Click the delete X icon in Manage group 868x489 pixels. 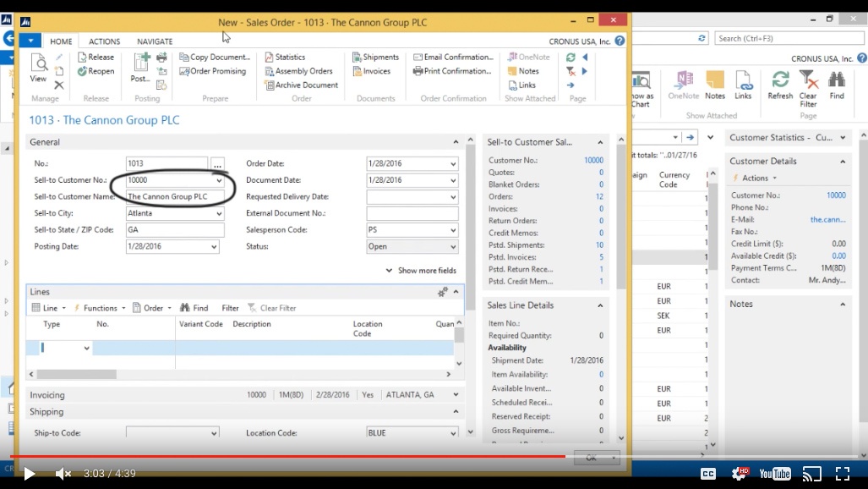[59, 85]
